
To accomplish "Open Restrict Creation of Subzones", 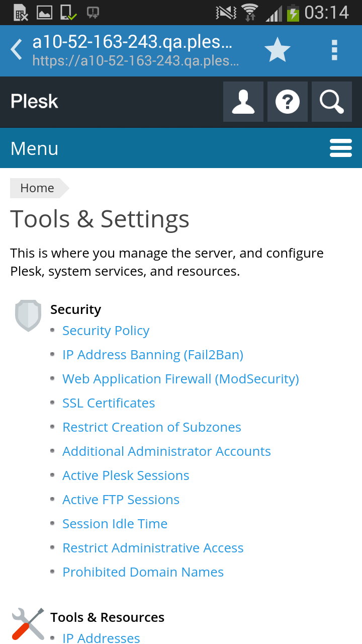I will pos(152,427).
